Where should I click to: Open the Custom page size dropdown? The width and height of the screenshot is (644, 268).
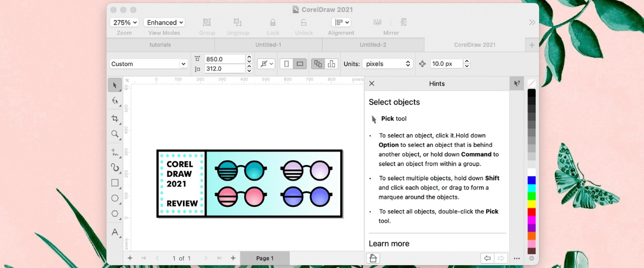148,64
